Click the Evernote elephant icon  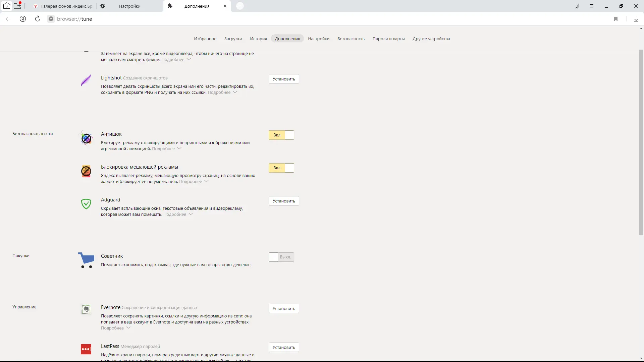tap(86, 309)
